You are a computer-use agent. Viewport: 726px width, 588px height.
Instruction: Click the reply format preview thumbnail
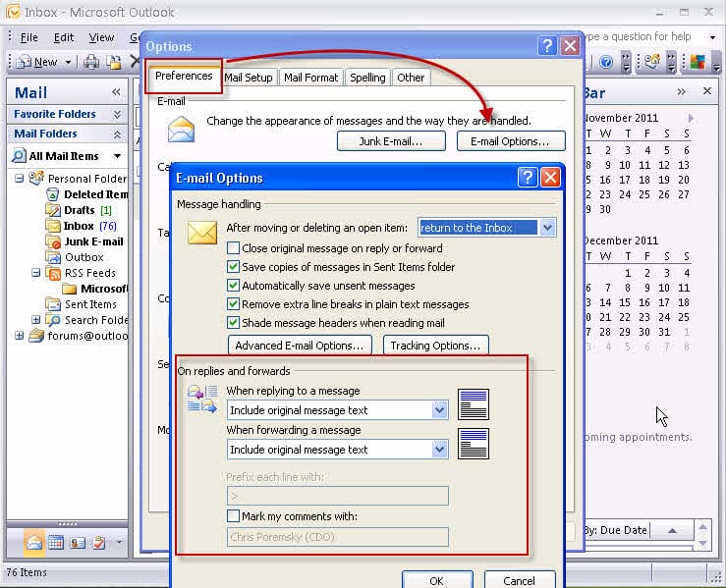474,404
